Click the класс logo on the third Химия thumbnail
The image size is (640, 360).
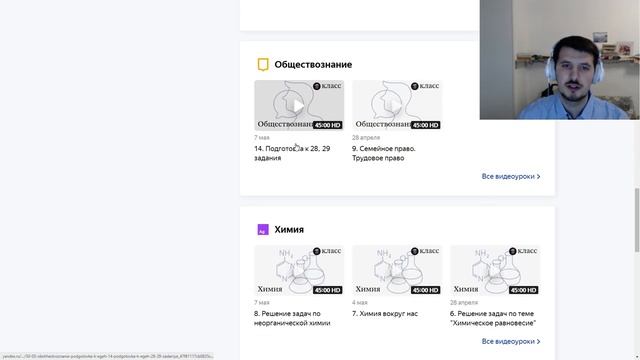523,251
